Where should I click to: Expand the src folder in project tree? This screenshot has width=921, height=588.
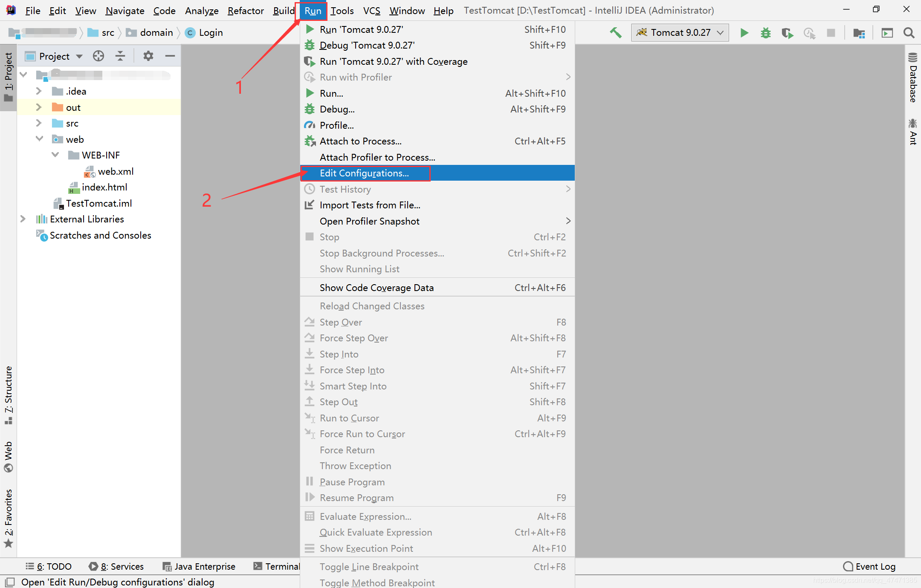coord(39,123)
